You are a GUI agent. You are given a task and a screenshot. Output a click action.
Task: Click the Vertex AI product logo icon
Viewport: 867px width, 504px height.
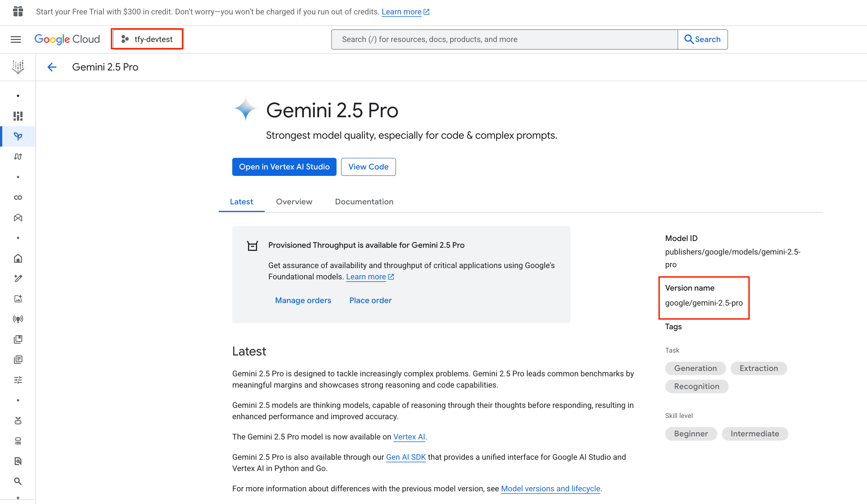click(x=18, y=67)
